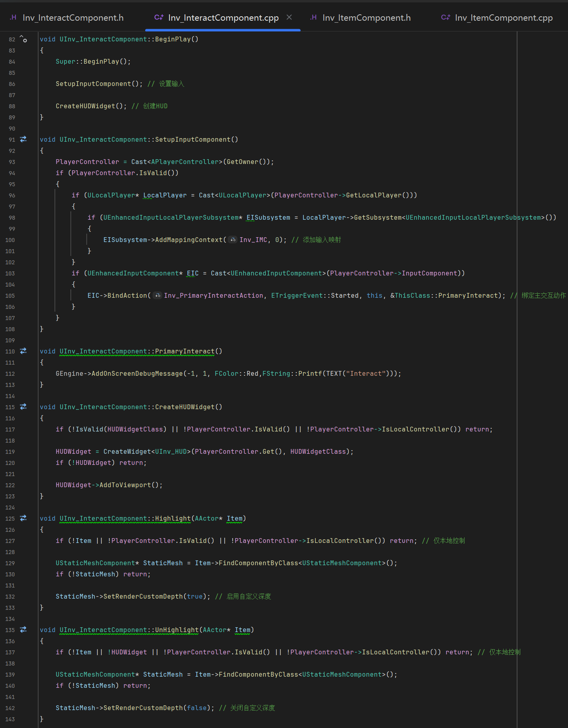Click the gutter marker icon on the UnHighlight function line

pyautogui.click(x=23, y=630)
